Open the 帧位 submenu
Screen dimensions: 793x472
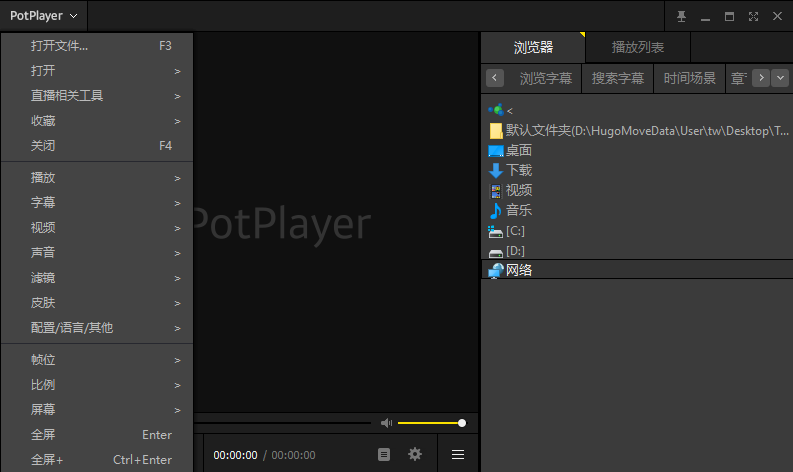click(97, 360)
